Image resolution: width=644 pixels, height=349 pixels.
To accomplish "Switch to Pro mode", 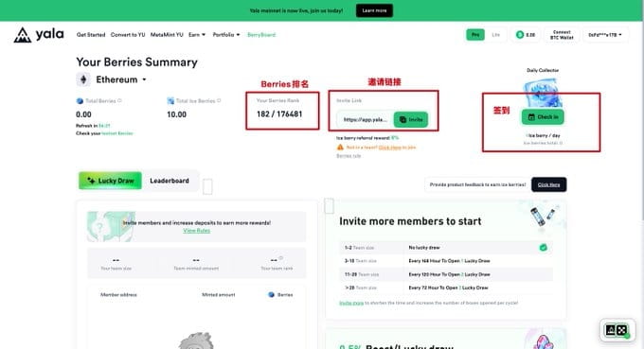I will [x=475, y=35].
